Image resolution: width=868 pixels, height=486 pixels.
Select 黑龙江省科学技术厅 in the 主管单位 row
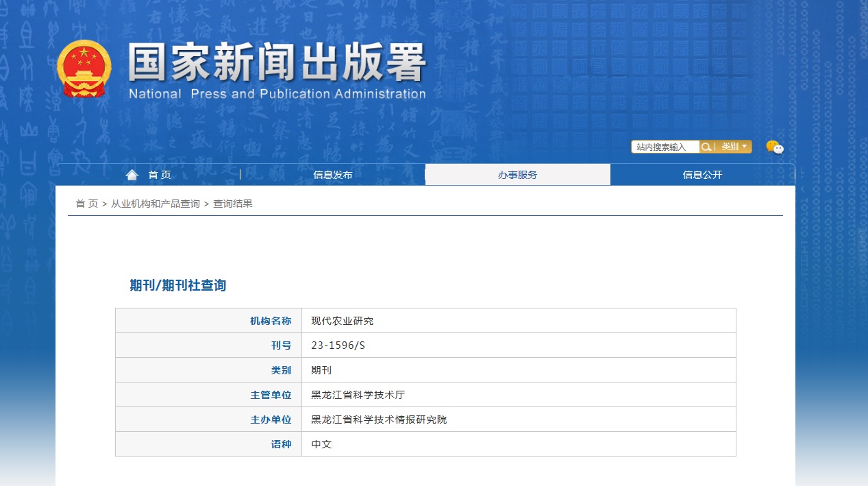[356, 394]
